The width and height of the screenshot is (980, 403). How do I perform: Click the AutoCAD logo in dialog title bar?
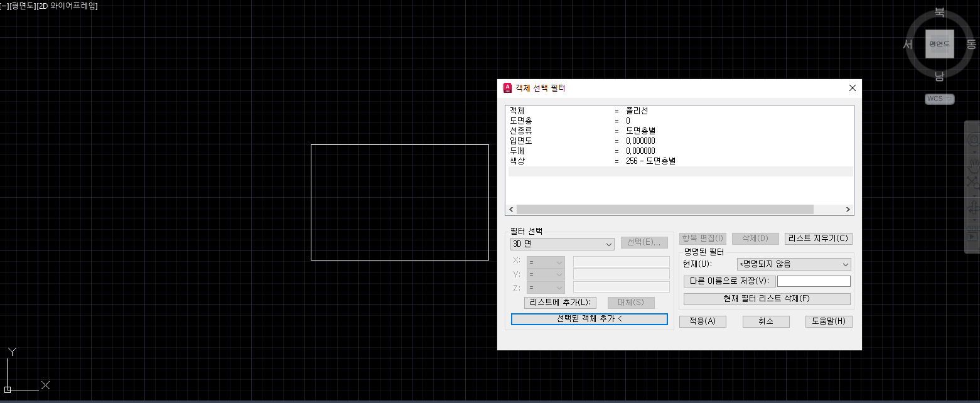(x=507, y=88)
